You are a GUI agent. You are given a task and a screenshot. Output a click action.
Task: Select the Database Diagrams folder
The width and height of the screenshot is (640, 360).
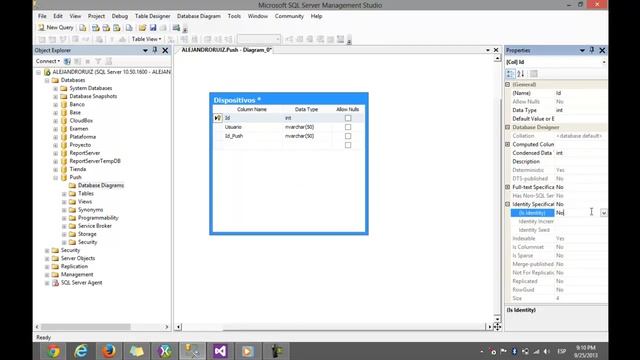[100, 185]
